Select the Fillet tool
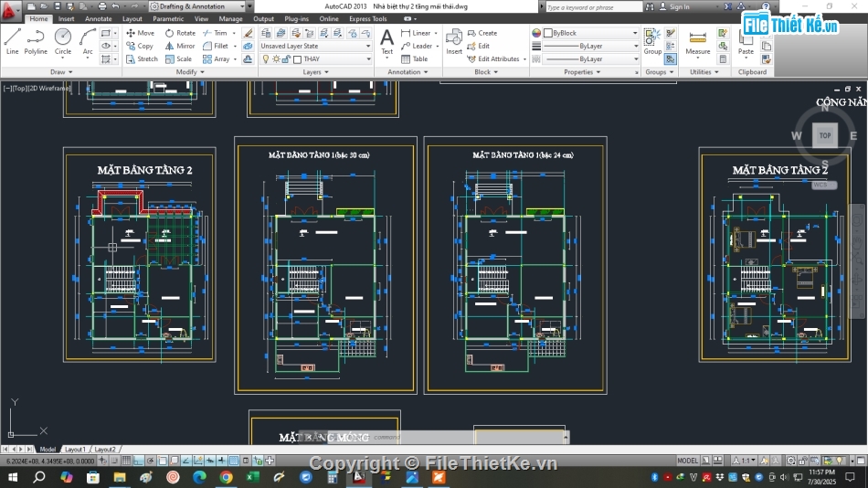 [x=216, y=46]
